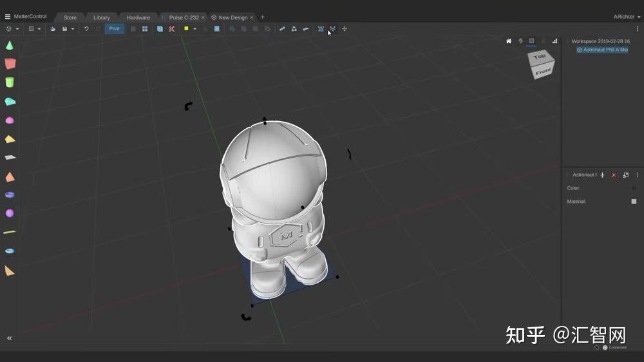Image resolution: width=644 pixels, height=362 pixels.
Task: Open the dropdown beside the cube icon
Action: pyautogui.click(x=17, y=29)
